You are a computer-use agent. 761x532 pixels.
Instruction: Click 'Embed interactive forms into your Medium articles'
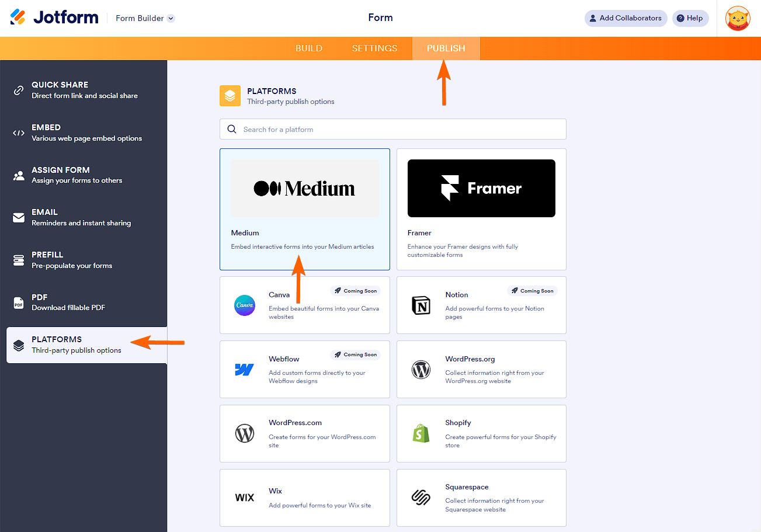[x=303, y=246]
